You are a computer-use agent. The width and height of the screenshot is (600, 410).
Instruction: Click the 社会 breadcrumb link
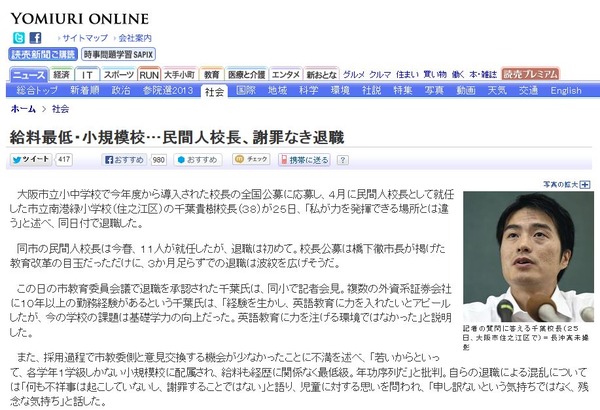[60, 109]
